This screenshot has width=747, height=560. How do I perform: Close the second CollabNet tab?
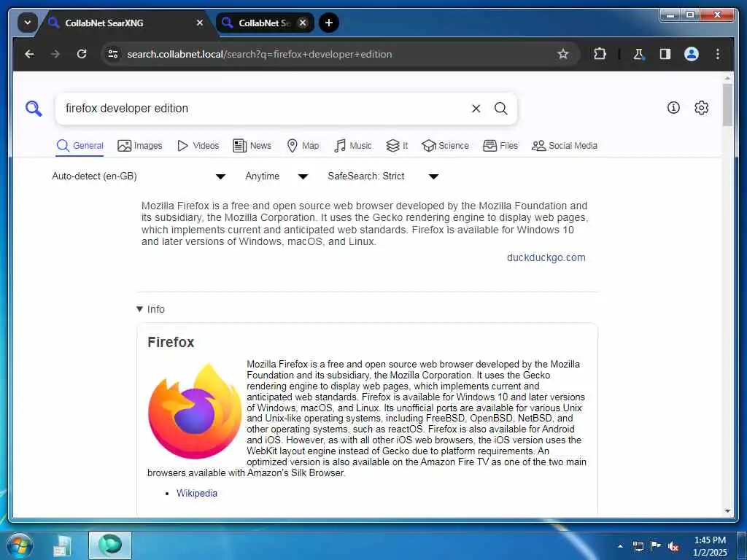pyautogui.click(x=303, y=23)
